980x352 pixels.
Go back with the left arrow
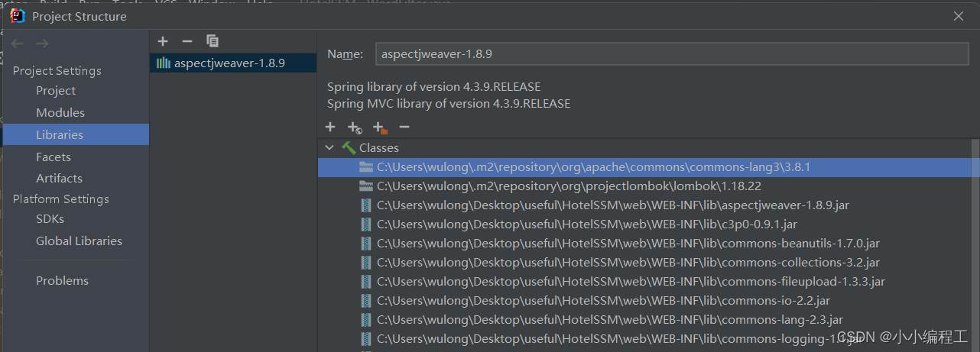18,44
